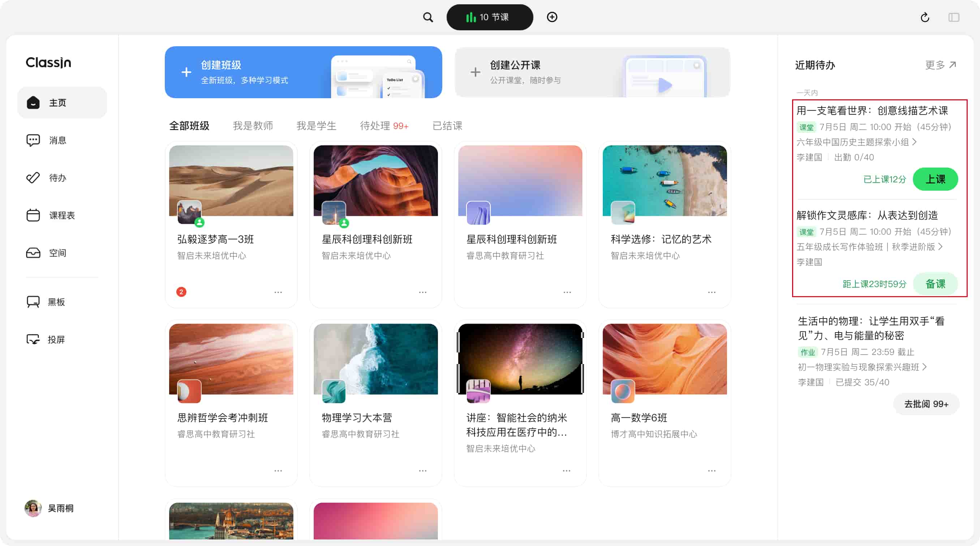Switch to 我是教师 tab
Image resolution: width=980 pixels, height=546 pixels.
coord(253,126)
